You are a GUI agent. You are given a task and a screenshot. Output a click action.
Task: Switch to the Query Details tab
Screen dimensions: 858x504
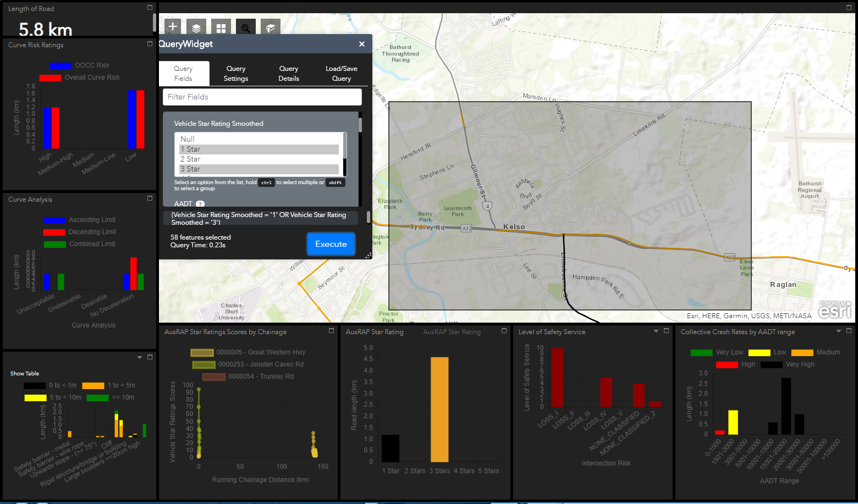[x=289, y=74]
